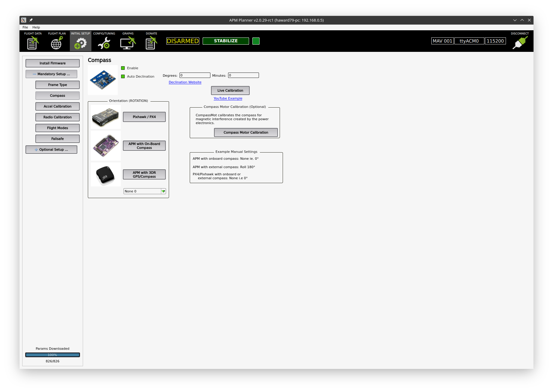Select the Compass setup page
The height and width of the screenshot is (392, 553).
58,96
